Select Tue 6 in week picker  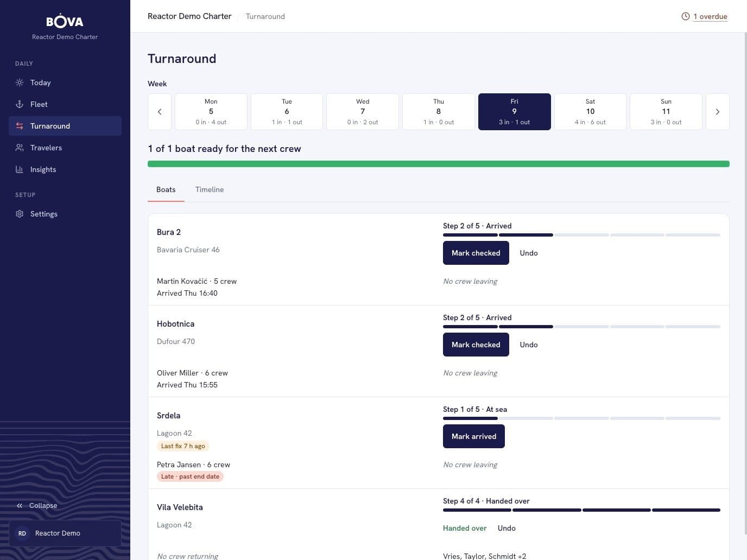tap(287, 112)
